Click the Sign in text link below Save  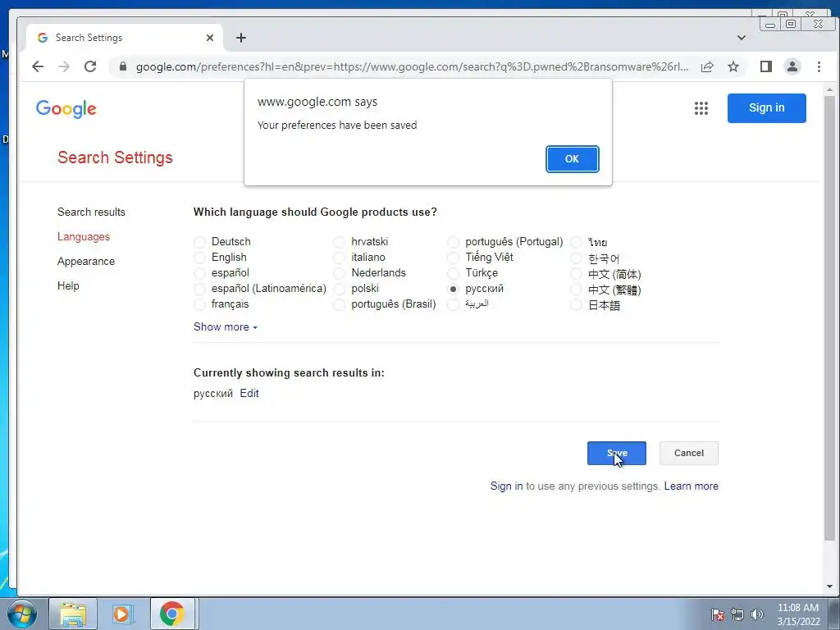[506, 486]
